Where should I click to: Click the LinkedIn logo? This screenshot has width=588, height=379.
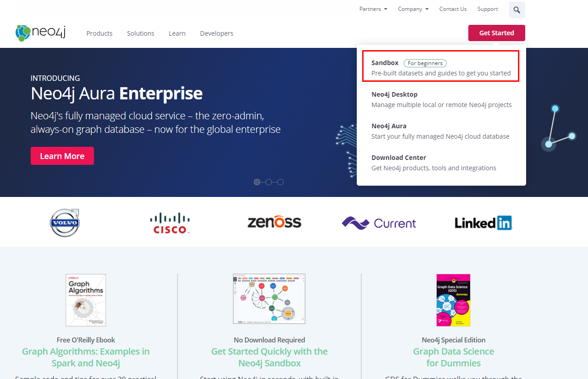[x=483, y=223]
